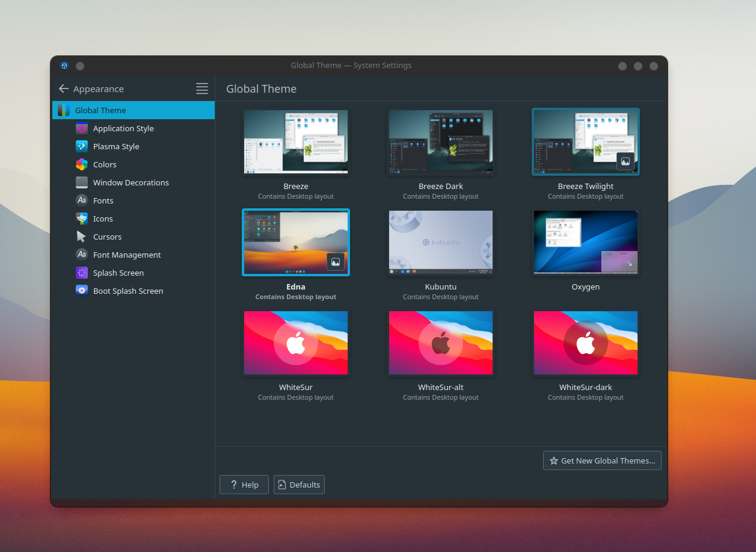Click the Font Management label
This screenshot has width=756, height=552.
tap(127, 255)
